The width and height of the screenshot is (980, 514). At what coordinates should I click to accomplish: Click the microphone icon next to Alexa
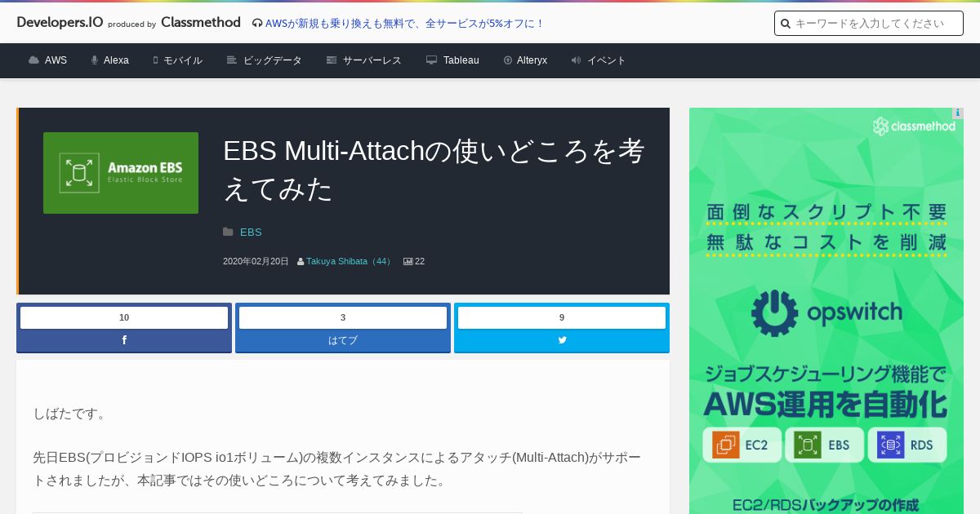click(95, 60)
